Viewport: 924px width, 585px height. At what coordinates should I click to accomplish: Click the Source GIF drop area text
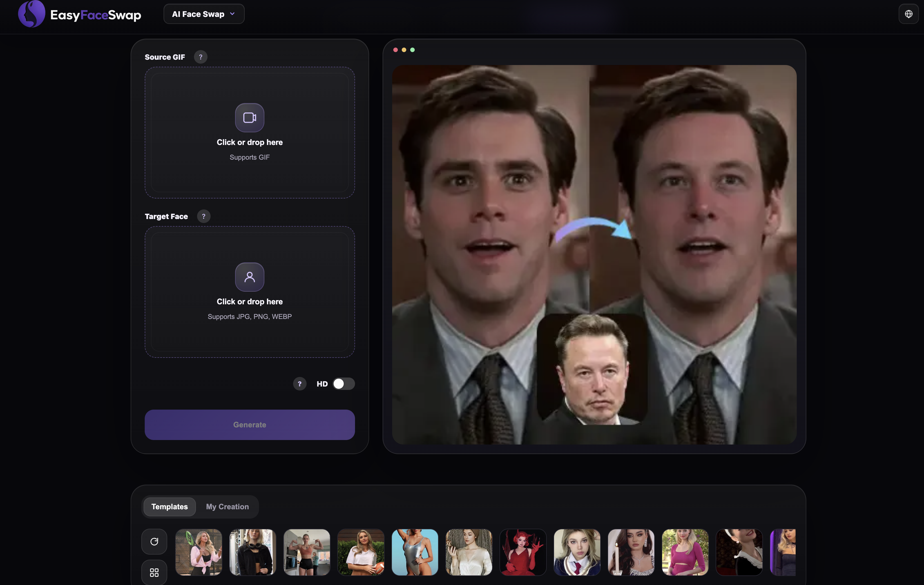pos(249,142)
